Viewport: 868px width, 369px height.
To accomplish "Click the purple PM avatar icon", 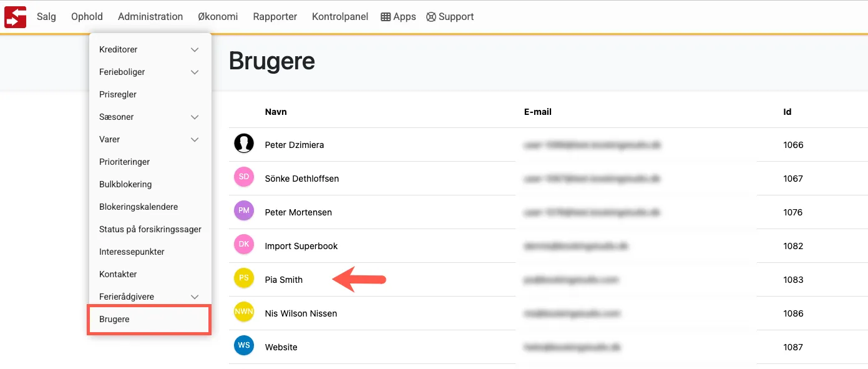I will pyautogui.click(x=244, y=211).
